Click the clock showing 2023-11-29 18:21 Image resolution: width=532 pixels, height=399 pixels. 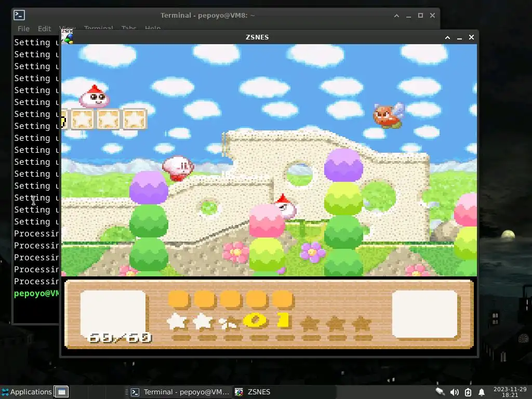tap(510, 392)
